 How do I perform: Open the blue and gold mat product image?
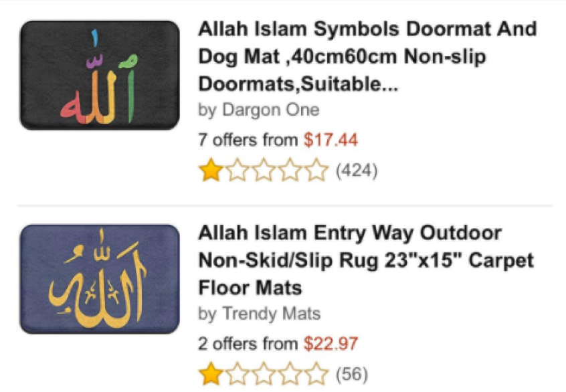click(x=100, y=279)
